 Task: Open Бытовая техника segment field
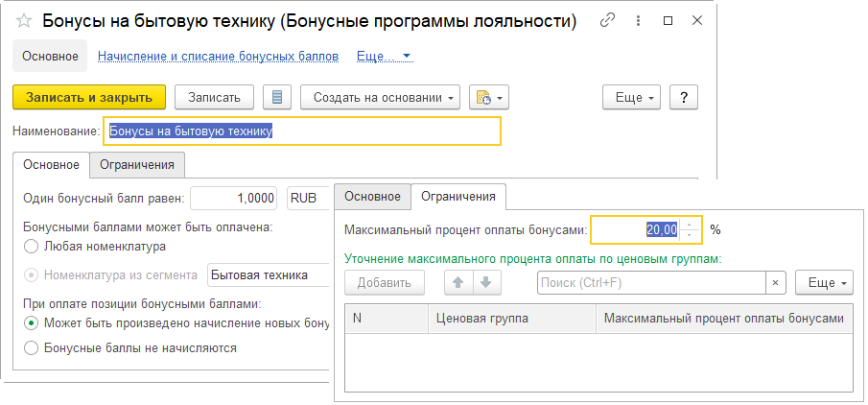point(269,274)
